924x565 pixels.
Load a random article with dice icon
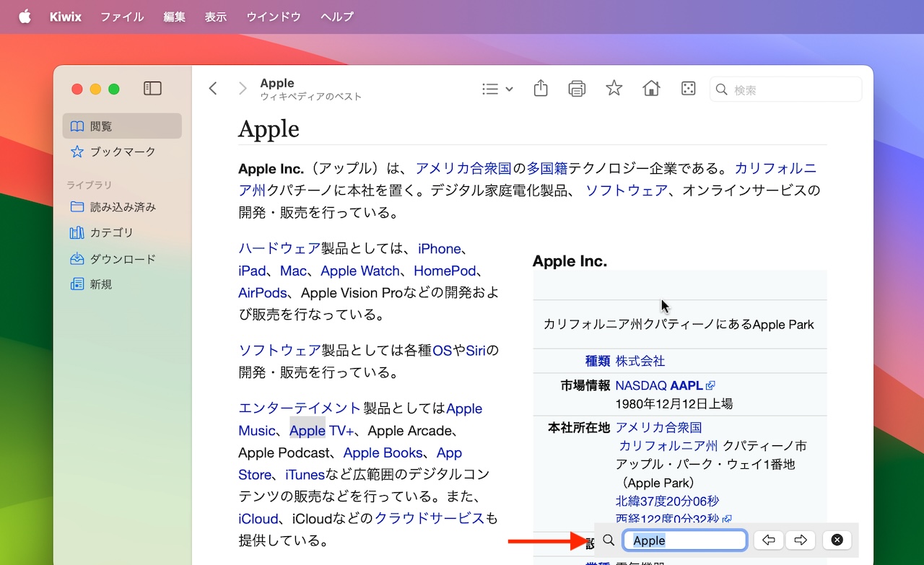click(689, 88)
